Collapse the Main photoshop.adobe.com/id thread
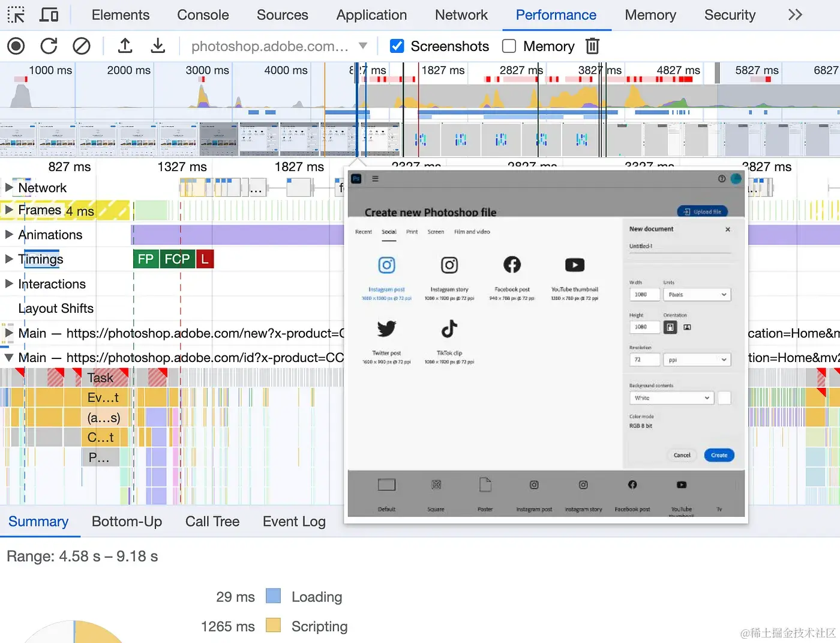The height and width of the screenshot is (643, 840). click(9, 358)
